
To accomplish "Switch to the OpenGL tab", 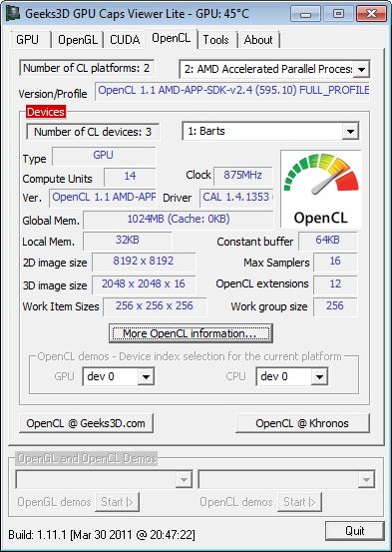I will [x=77, y=40].
